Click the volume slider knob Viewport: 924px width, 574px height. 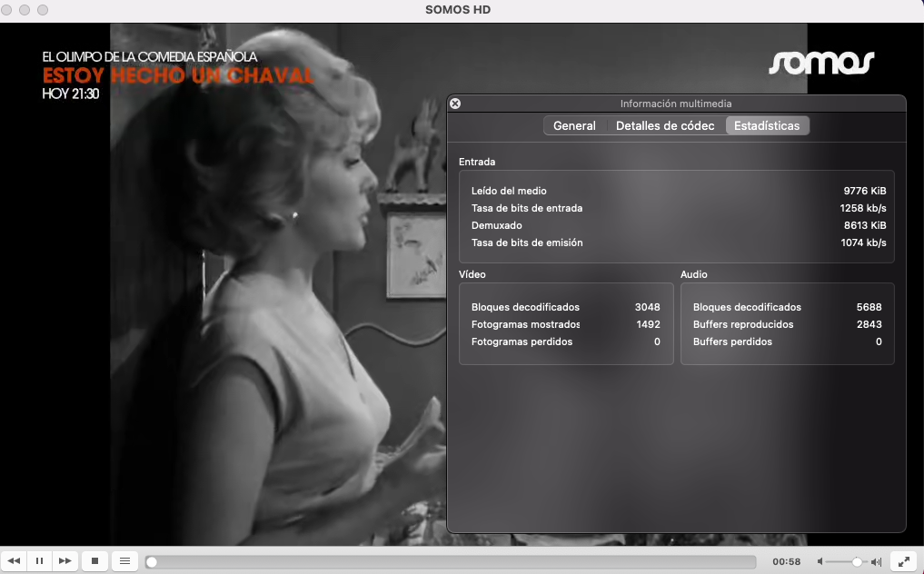click(857, 562)
